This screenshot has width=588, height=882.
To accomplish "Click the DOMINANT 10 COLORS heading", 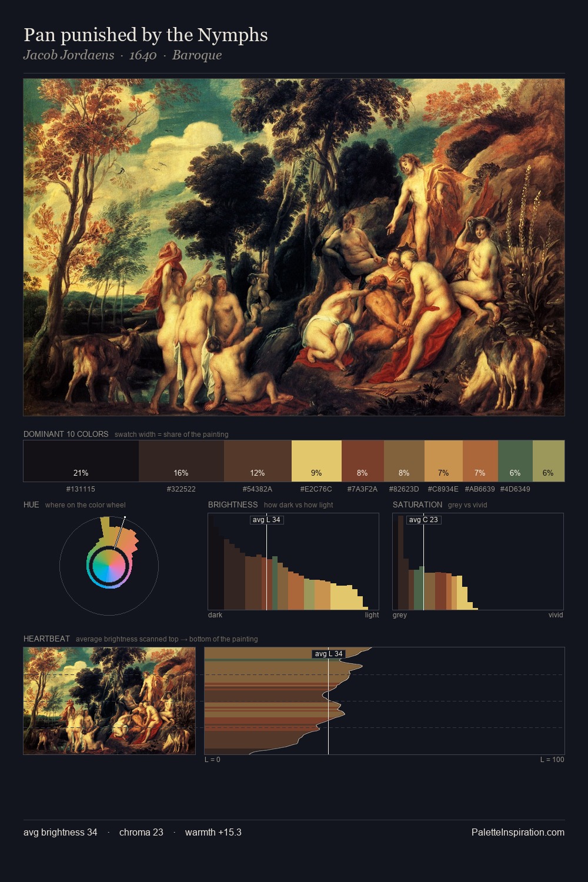I will pos(66,434).
